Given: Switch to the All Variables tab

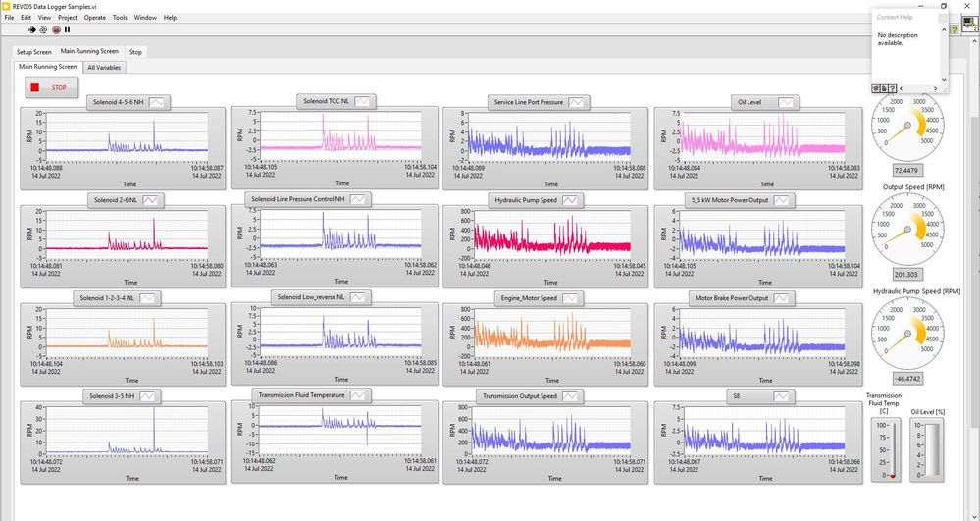Looking at the screenshot, I should click(x=104, y=67).
